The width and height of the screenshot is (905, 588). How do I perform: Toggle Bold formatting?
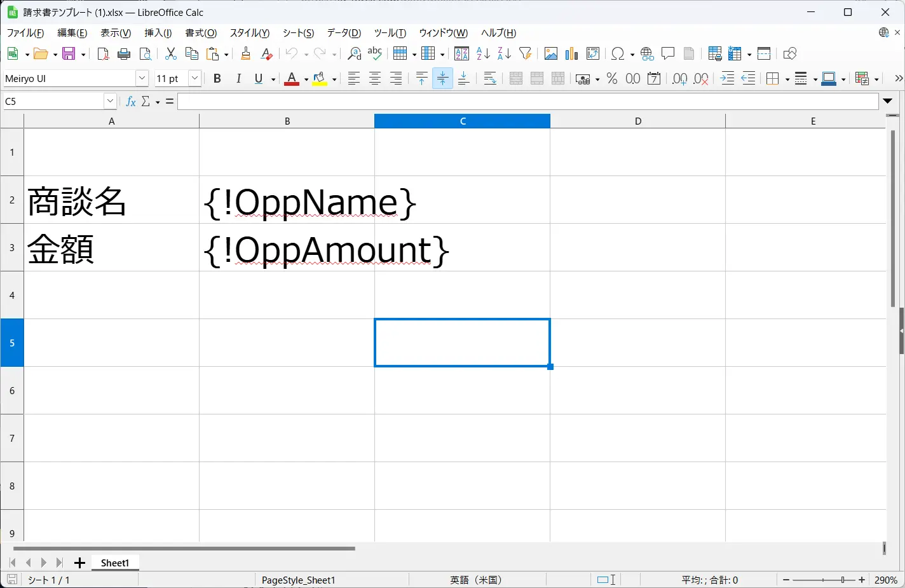pos(217,79)
